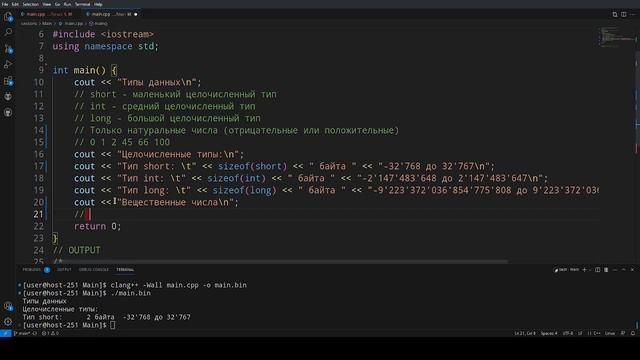Switch to the Debug Console panel tab
The height and width of the screenshot is (360, 640).
(94, 270)
